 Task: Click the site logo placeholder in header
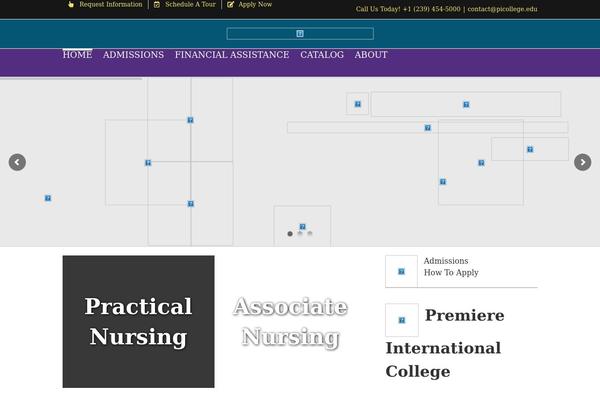pos(300,34)
